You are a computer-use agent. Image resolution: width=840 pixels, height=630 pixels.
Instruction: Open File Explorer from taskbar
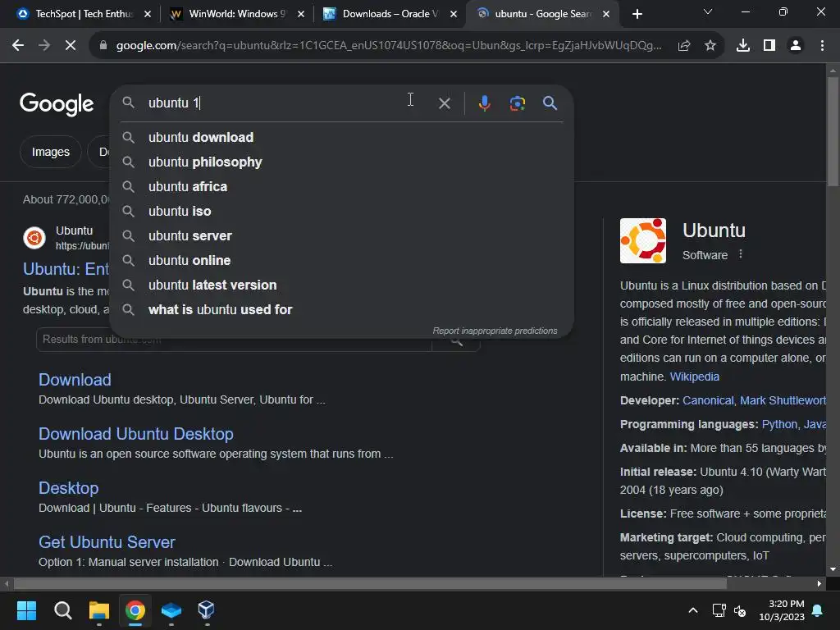click(99, 610)
